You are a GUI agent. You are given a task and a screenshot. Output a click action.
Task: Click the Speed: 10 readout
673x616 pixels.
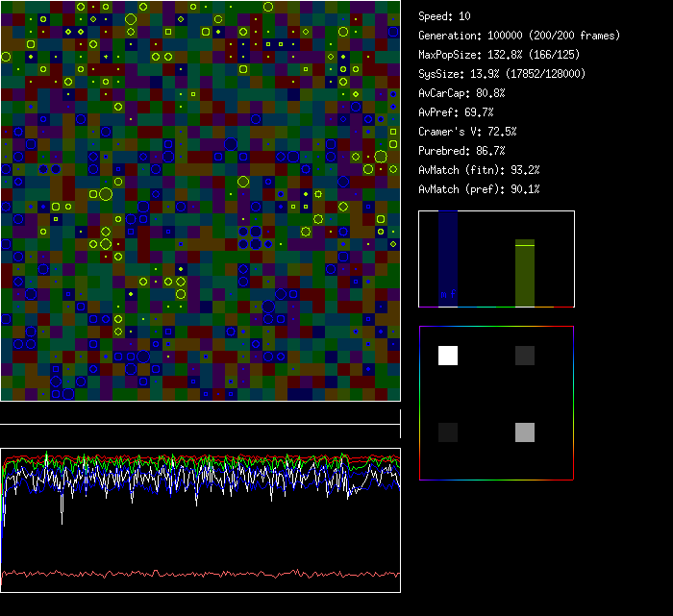444,16
